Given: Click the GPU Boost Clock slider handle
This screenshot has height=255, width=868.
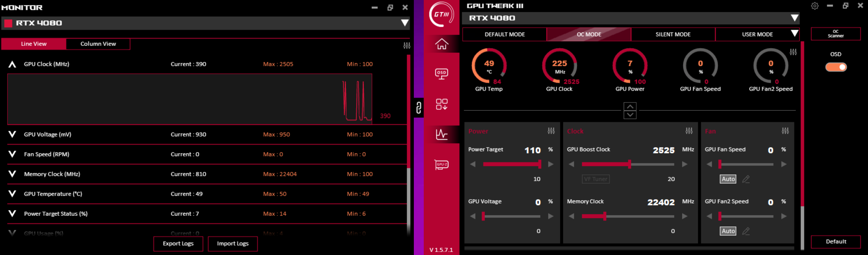Looking at the screenshot, I should (629, 164).
